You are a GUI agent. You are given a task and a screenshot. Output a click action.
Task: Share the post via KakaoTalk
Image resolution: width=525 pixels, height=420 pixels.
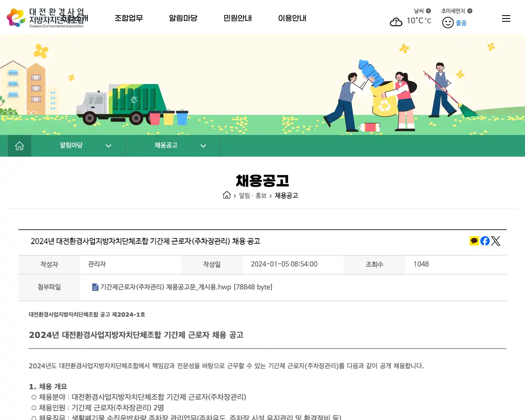474,241
